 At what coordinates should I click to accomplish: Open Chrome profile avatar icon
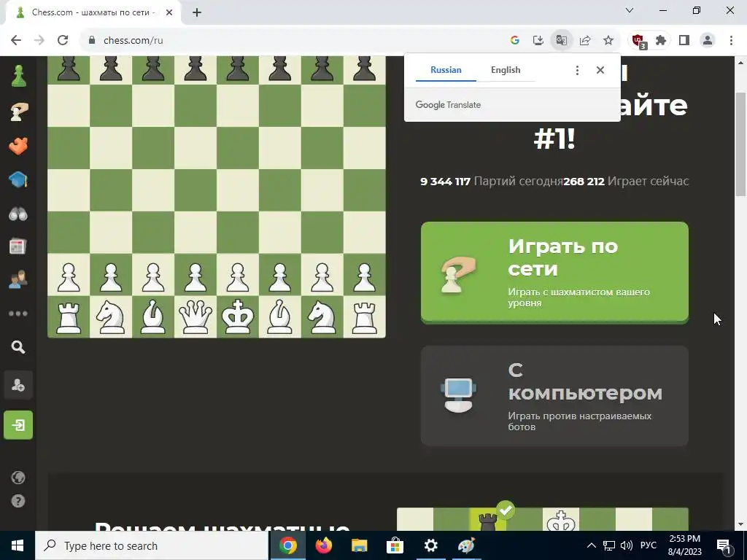[708, 41]
